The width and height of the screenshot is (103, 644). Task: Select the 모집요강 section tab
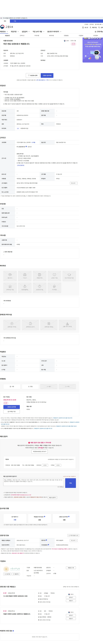pyautogui.click(x=7, y=35)
